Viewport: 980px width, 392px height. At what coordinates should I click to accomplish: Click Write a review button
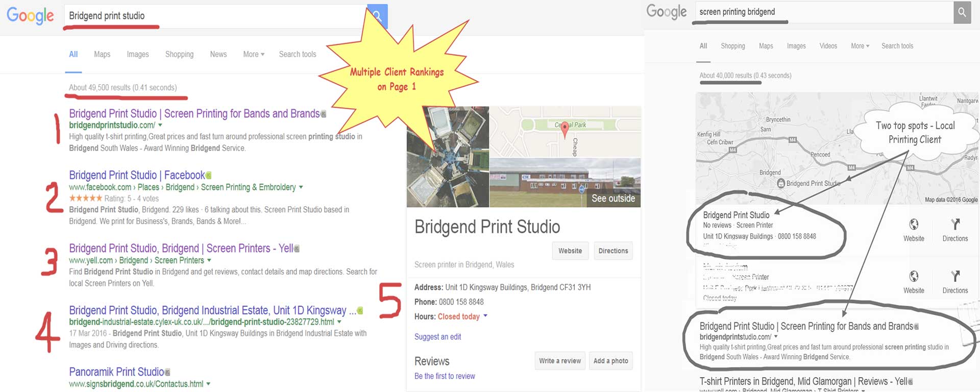[x=560, y=361]
